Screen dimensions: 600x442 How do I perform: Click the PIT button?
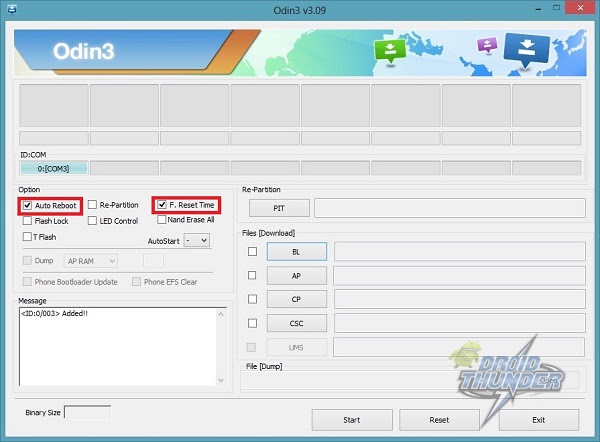(279, 208)
